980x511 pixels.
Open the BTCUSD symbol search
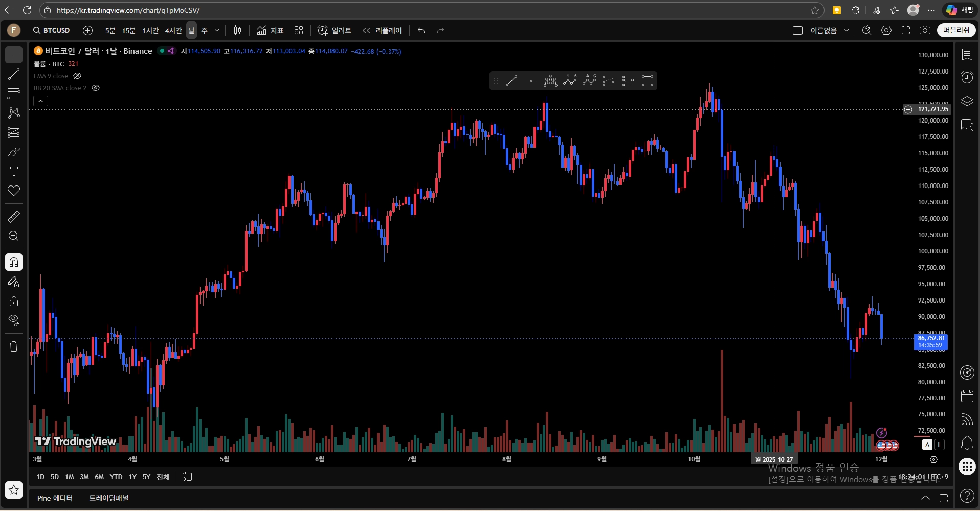(52, 30)
